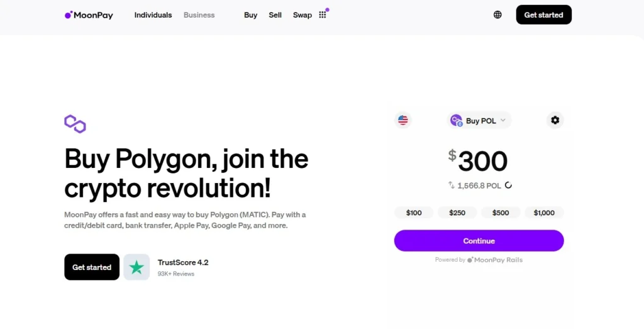The height and width of the screenshot is (329, 644).
Task: Open the Buy menu item
Action: (x=250, y=15)
